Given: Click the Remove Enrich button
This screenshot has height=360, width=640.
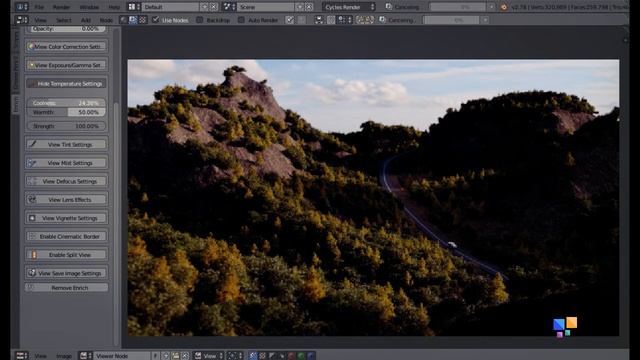Looking at the screenshot, I should click(x=67, y=288).
